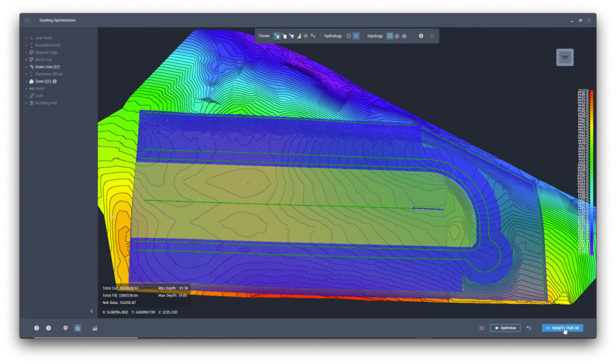Click the Grading Optimization window title

pyautogui.click(x=57, y=20)
